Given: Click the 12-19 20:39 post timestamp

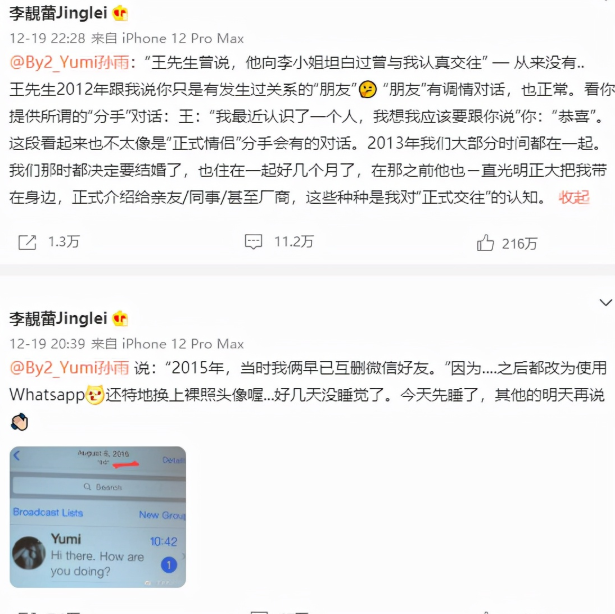Looking at the screenshot, I should [x=47, y=344].
